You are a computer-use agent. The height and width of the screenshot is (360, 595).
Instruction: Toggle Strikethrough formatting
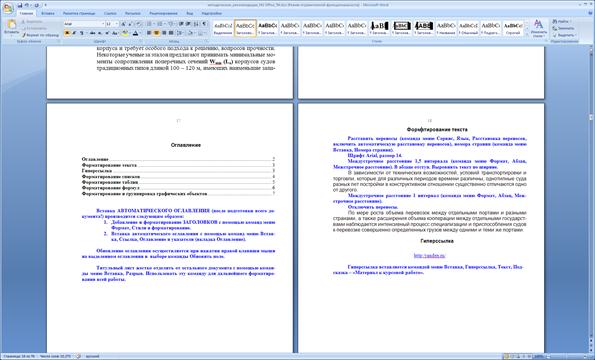click(x=92, y=33)
